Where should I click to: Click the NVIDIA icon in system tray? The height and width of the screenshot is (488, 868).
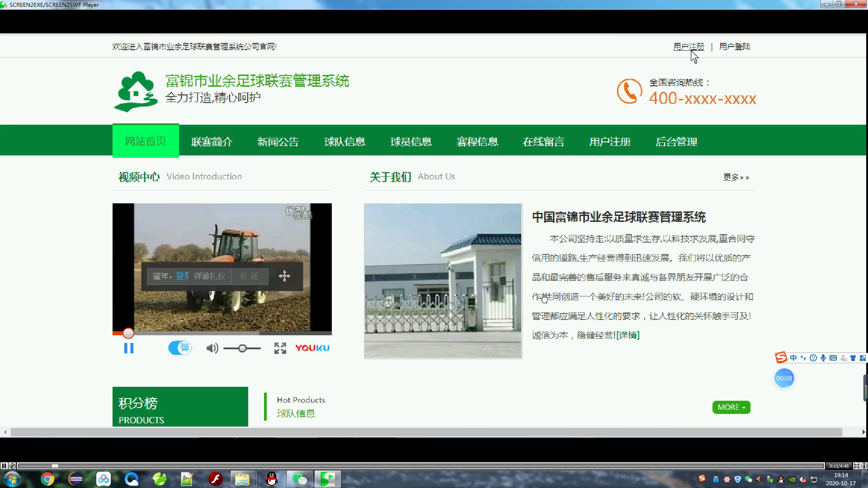point(792,479)
